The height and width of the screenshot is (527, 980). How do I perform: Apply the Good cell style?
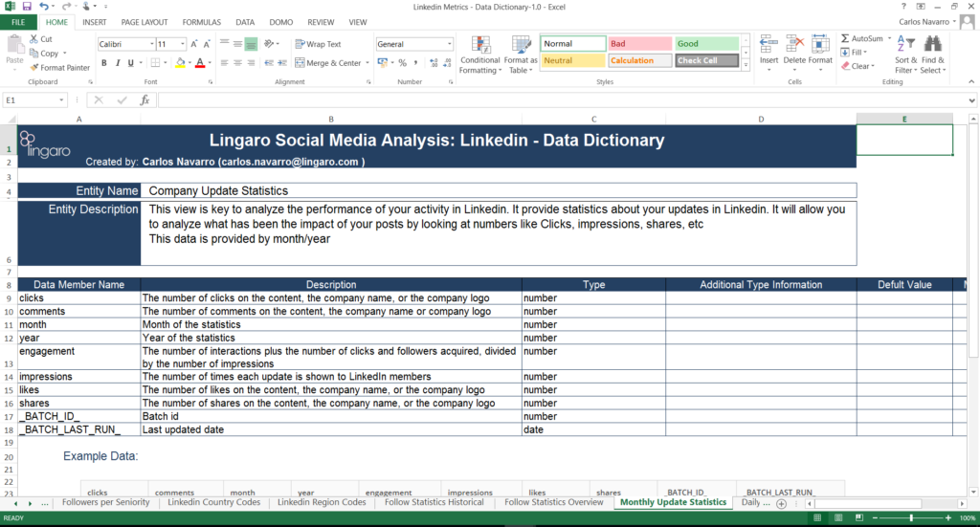coord(706,44)
